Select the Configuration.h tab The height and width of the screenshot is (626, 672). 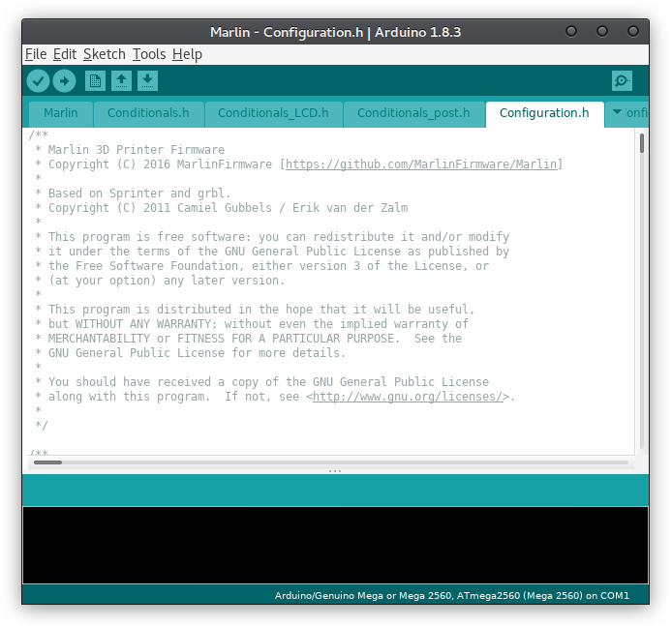pos(544,113)
